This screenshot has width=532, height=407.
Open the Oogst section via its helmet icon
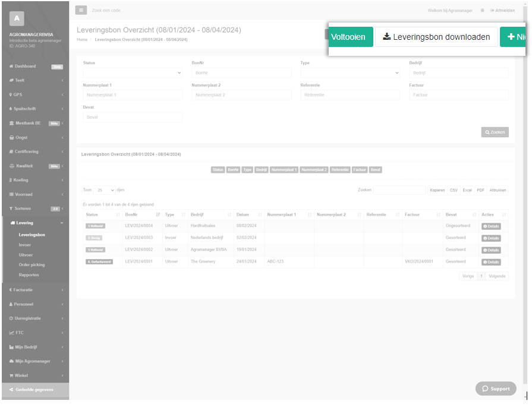coord(12,137)
